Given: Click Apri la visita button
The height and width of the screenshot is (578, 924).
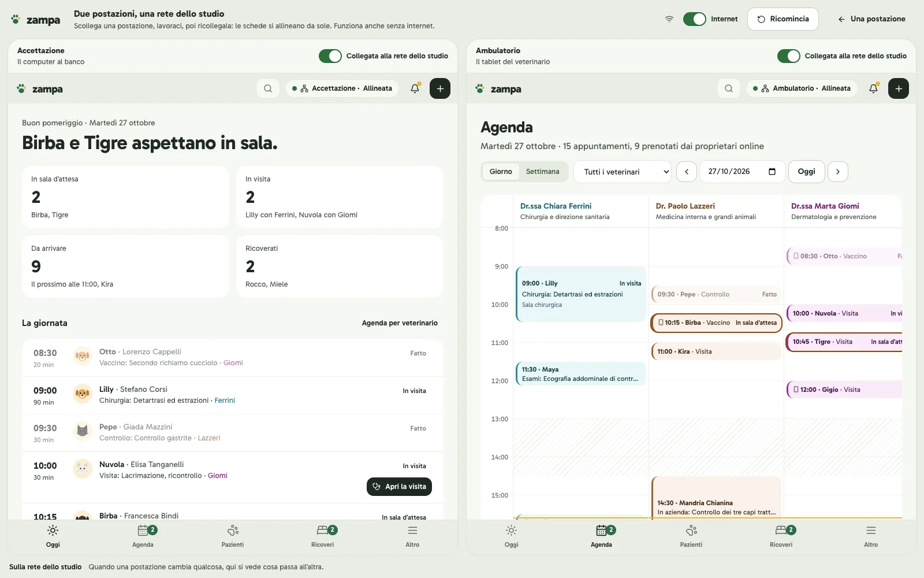Looking at the screenshot, I should click(399, 487).
